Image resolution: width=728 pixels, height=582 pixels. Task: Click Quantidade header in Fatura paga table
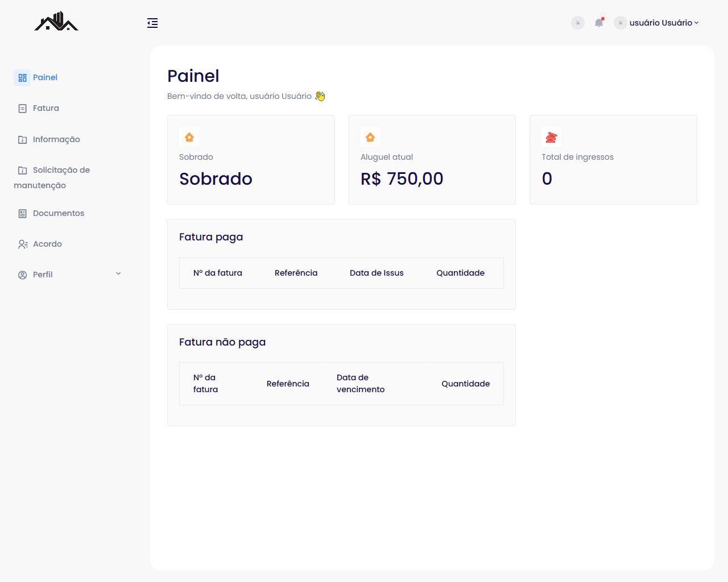tap(460, 273)
